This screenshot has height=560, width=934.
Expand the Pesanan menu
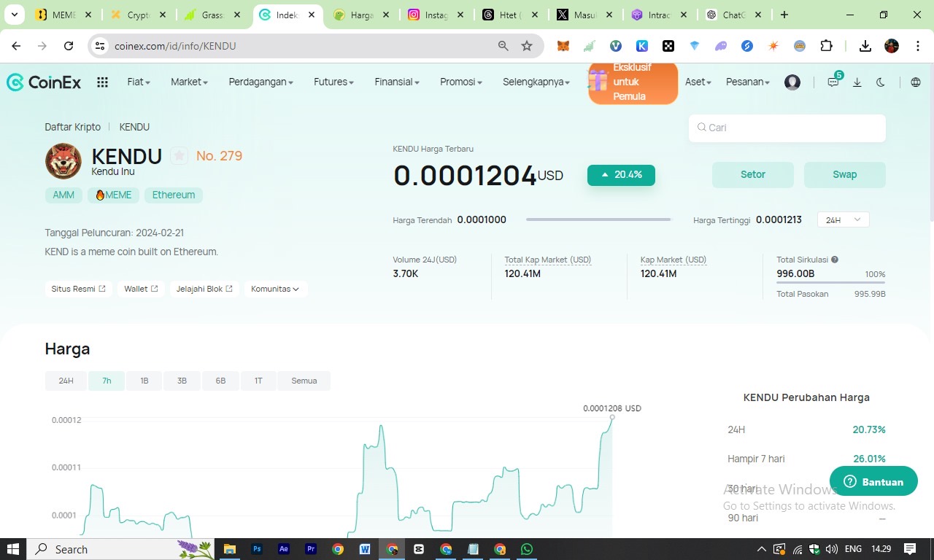click(x=748, y=82)
